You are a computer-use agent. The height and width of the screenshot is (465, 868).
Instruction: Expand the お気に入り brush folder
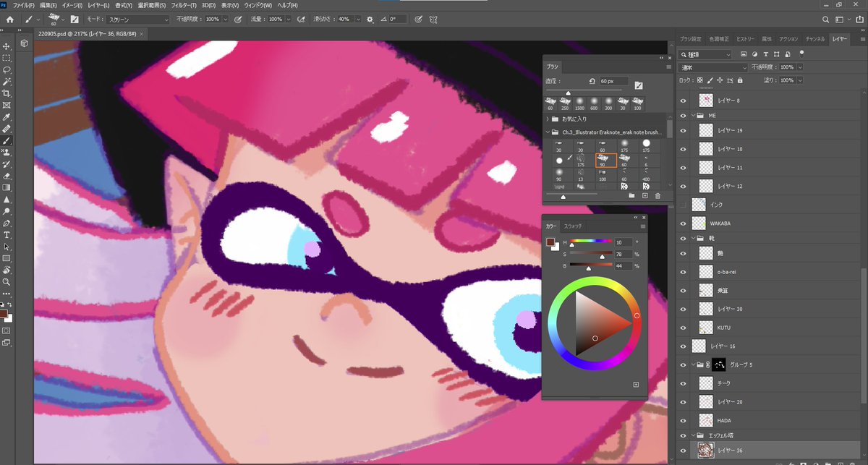coord(548,119)
